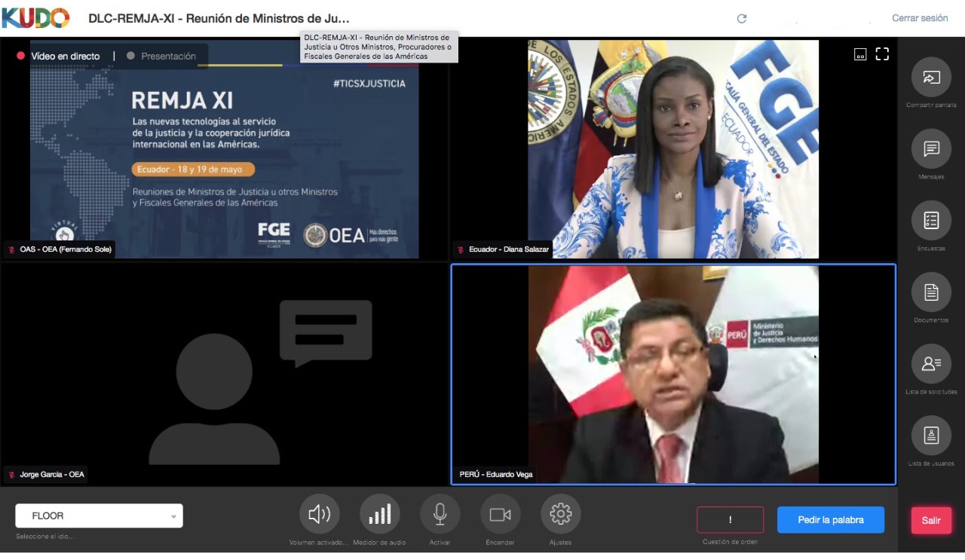The width and height of the screenshot is (965, 560).
Task: Toggle the Volumen activado speaker button
Action: (320, 514)
